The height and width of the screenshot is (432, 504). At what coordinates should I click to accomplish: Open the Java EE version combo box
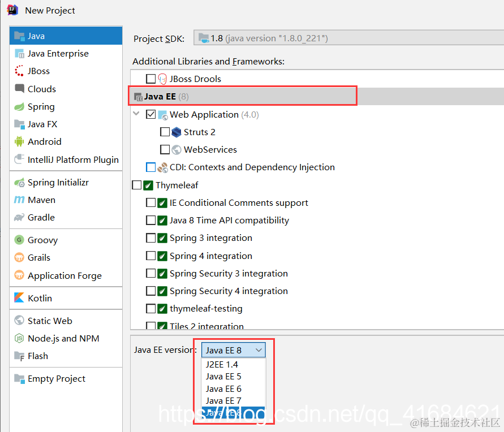[234, 350]
